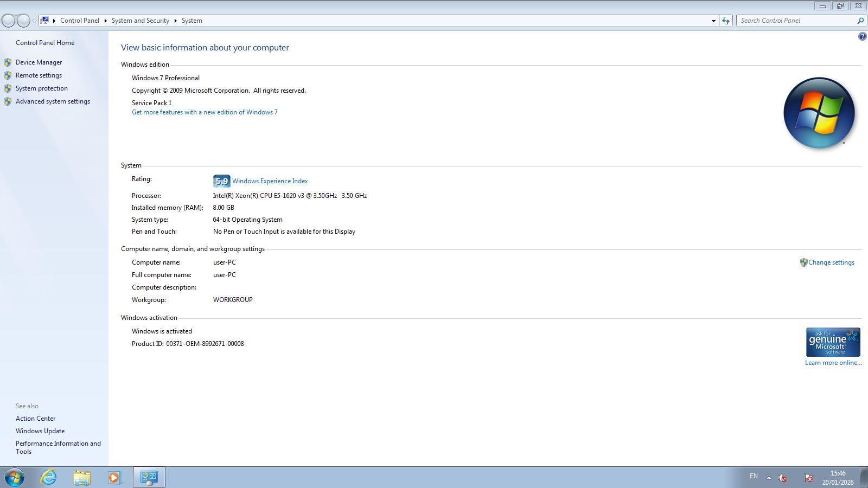
Task: Click the Windows Experience Index score badge
Action: click(x=221, y=181)
